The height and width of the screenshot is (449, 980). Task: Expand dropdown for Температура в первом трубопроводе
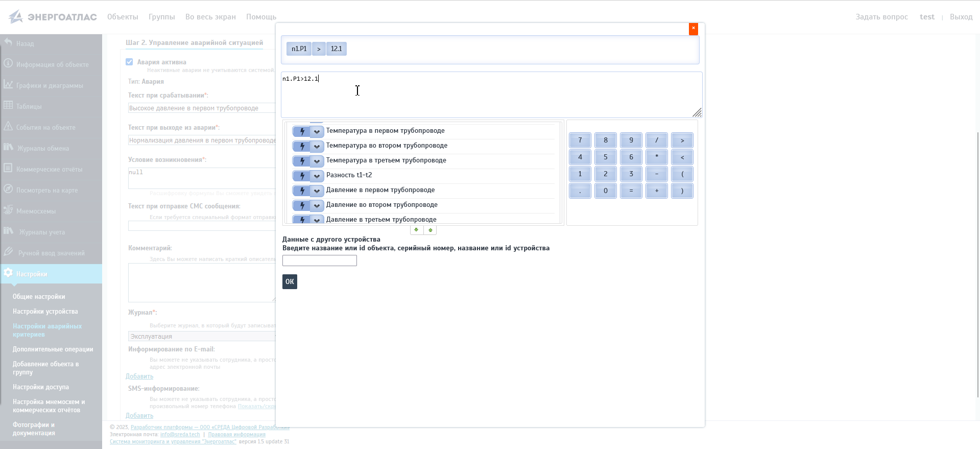point(317,131)
